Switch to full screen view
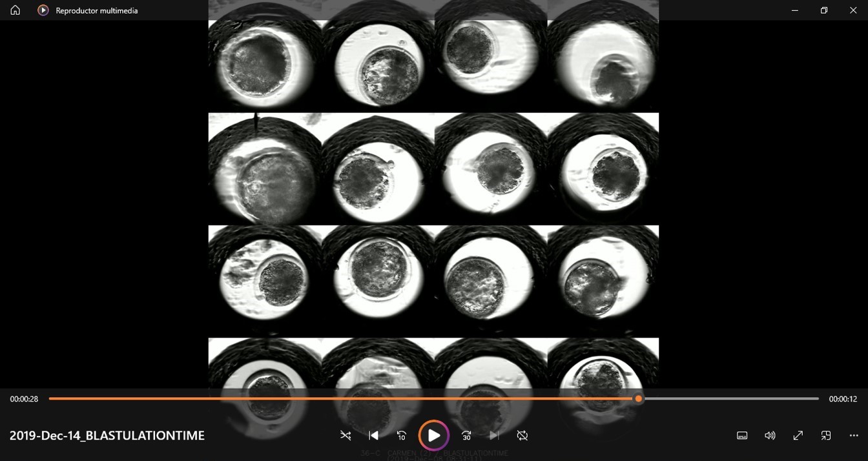 (x=798, y=436)
